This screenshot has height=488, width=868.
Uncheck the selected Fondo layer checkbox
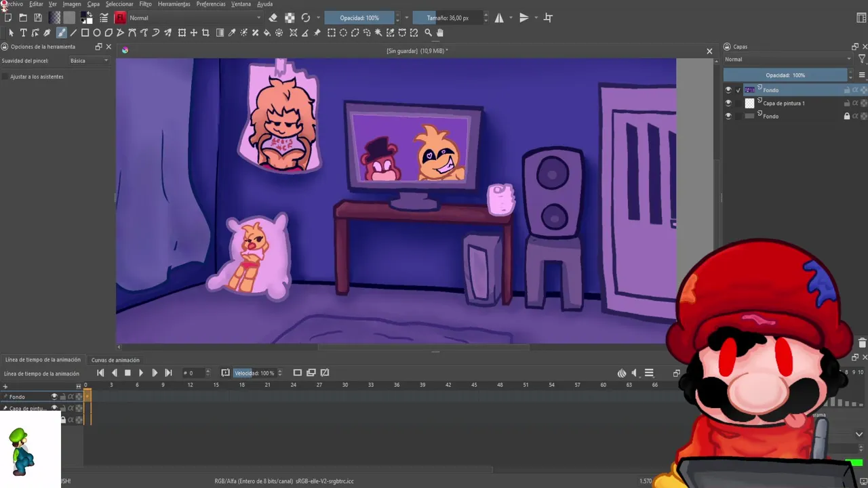(x=738, y=89)
